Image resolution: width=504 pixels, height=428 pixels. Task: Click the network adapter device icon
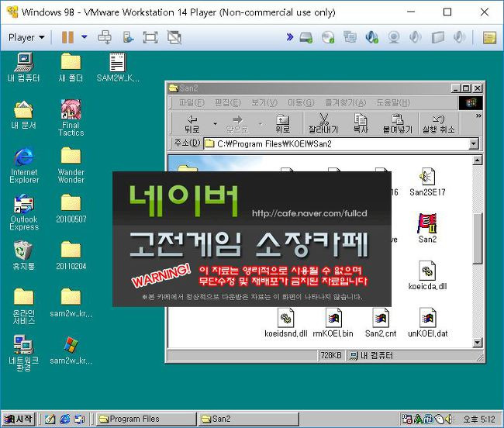[350, 37]
